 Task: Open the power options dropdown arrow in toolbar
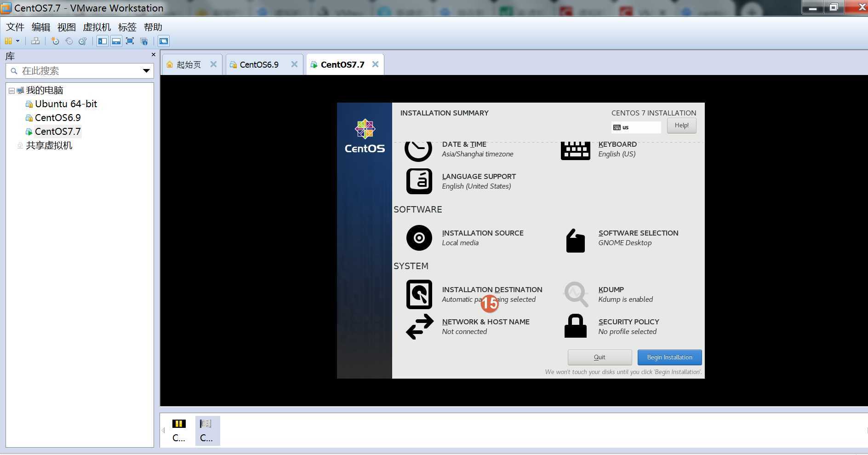17,41
